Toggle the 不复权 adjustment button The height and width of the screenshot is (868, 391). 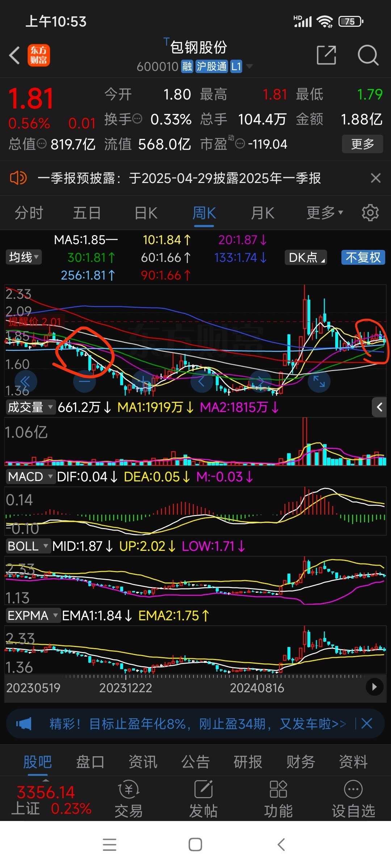pyautogui.click(x=363, y=258)
